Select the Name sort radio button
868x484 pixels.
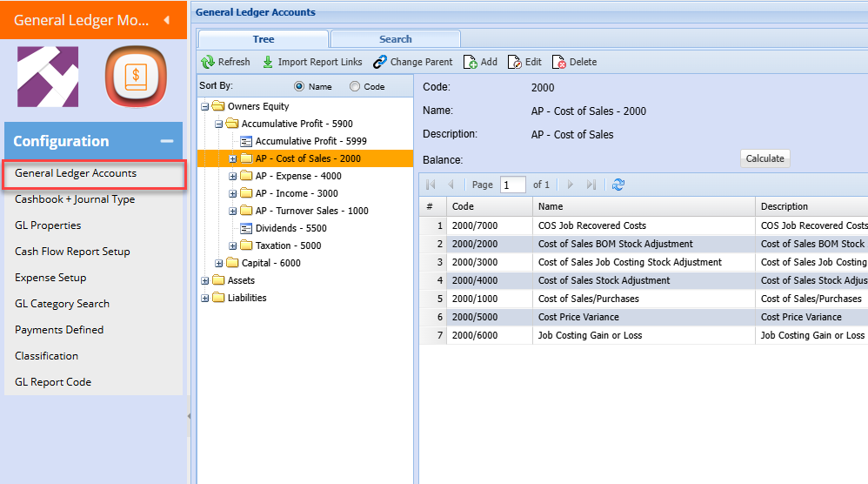pyautogui.click(x=299, y=87)
